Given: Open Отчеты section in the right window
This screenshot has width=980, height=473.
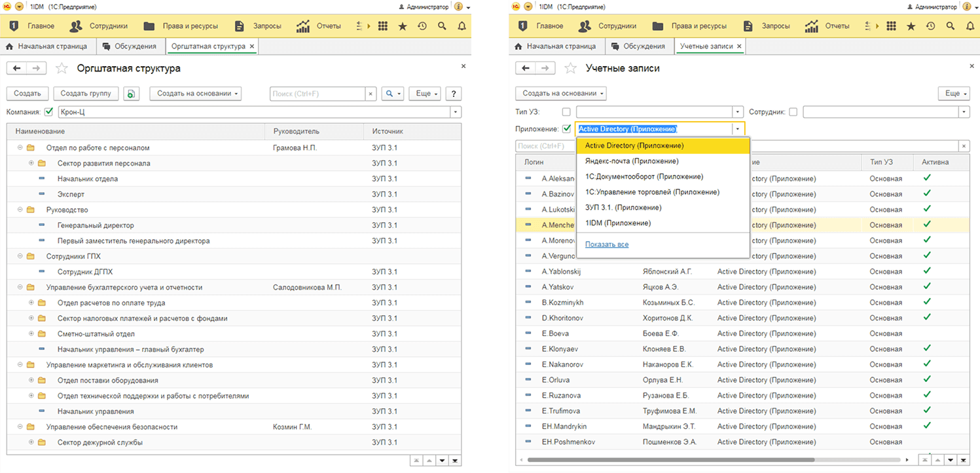Looking at the screenshot, I should coord(827,26).
